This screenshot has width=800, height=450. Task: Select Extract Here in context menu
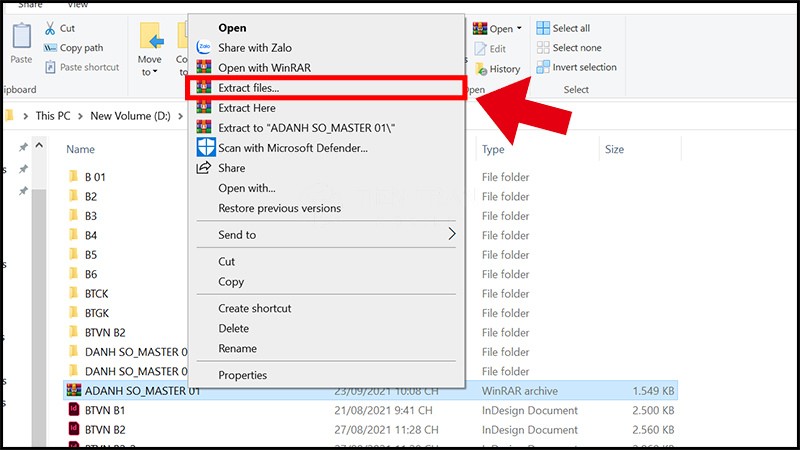pyautogui.click(x=248, y=108)
